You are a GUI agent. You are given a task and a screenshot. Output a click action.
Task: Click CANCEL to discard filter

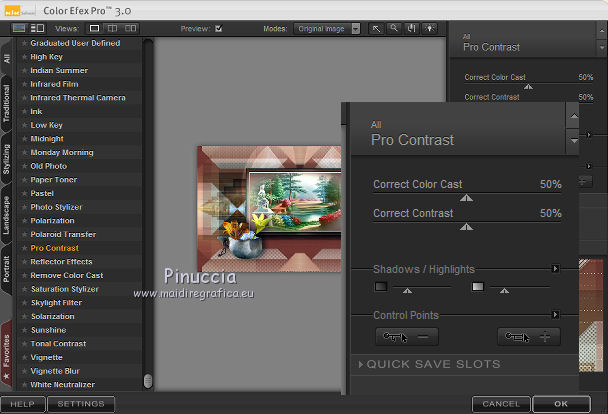(501, 404)
